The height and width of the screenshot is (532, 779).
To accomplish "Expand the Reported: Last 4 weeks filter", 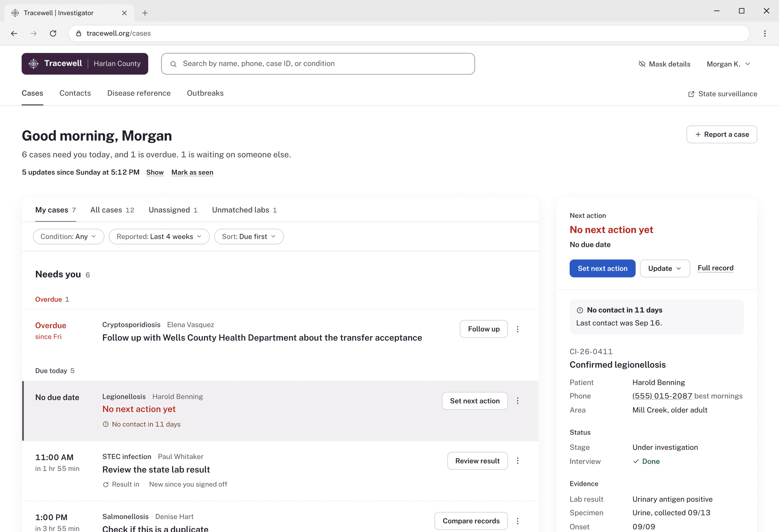I will click(159, 236).
